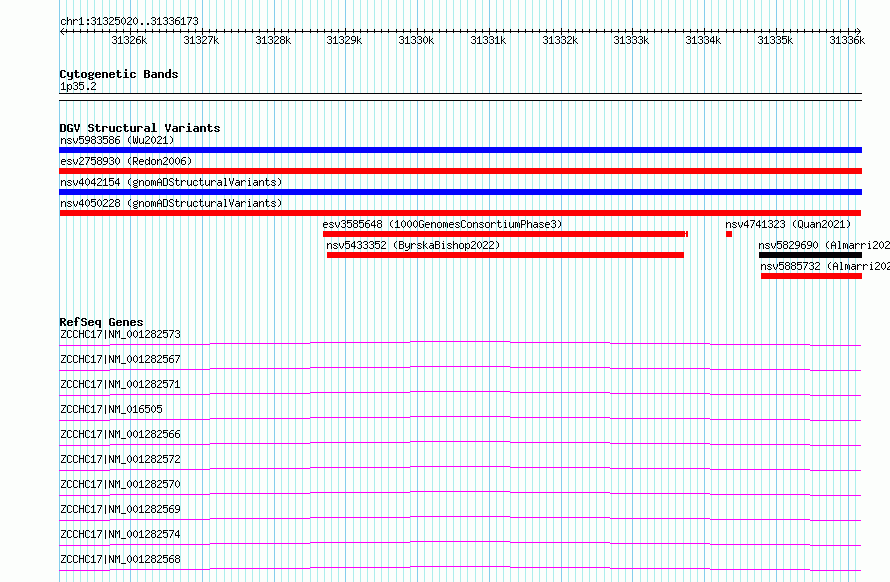890x582 pixels.
Task: Click the ruler's right arrowhead
Action: [x=859, y=31]
